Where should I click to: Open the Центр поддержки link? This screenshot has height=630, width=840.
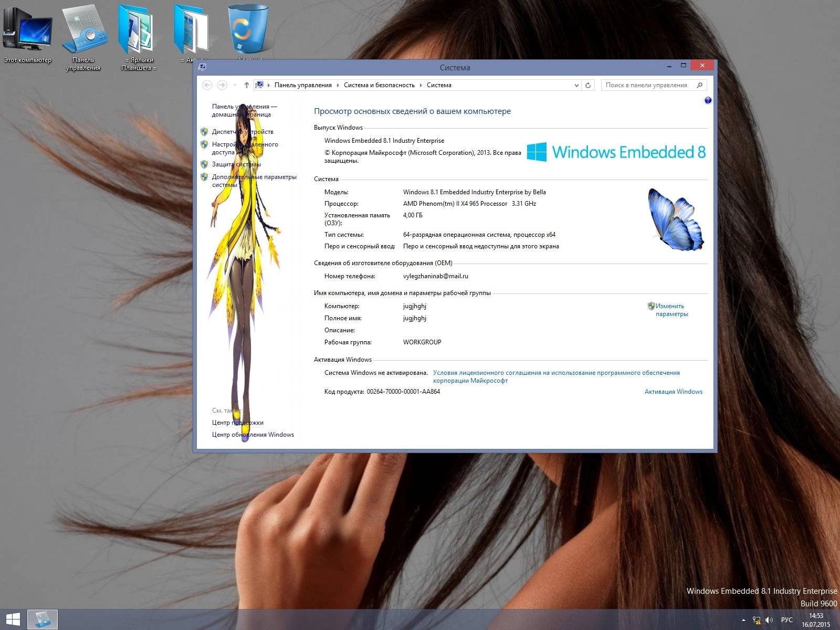[238, 423]
